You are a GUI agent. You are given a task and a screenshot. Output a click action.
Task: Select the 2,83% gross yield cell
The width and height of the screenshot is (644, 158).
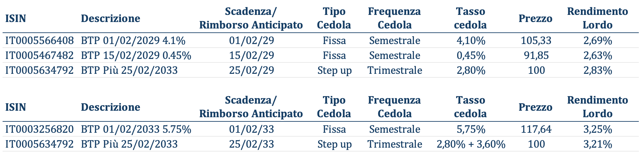[x=597, y=71]
